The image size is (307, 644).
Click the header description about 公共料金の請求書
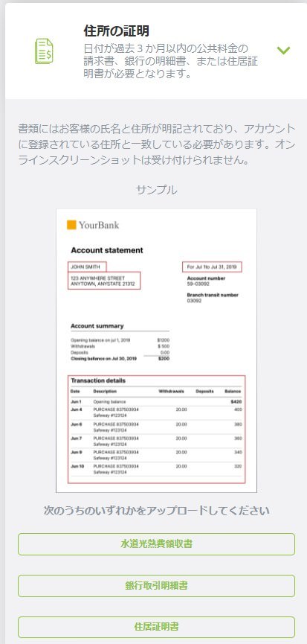point(170,61)
